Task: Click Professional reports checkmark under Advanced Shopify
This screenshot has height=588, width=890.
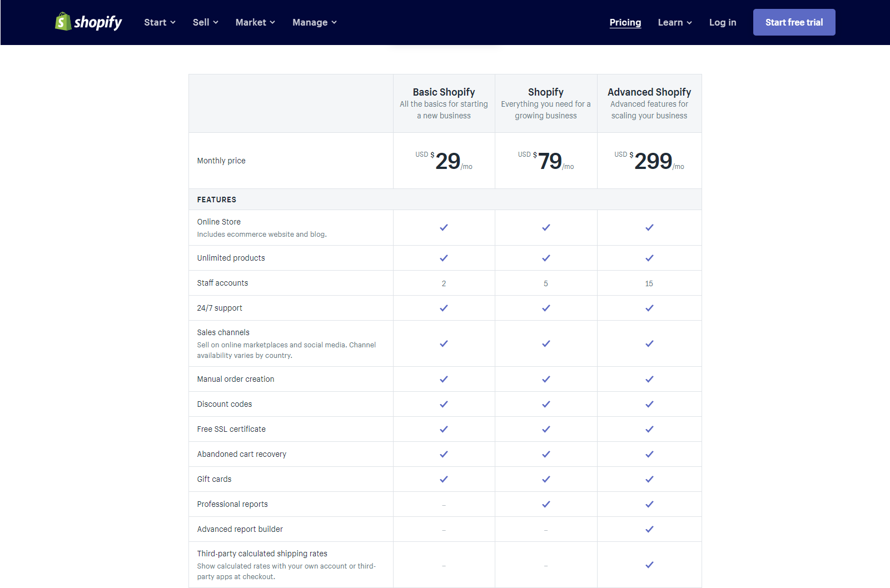Action: click(649, 504)
